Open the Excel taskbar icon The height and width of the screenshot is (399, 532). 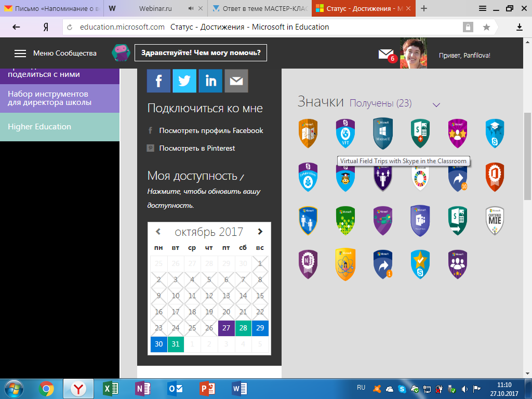point(111,389)
